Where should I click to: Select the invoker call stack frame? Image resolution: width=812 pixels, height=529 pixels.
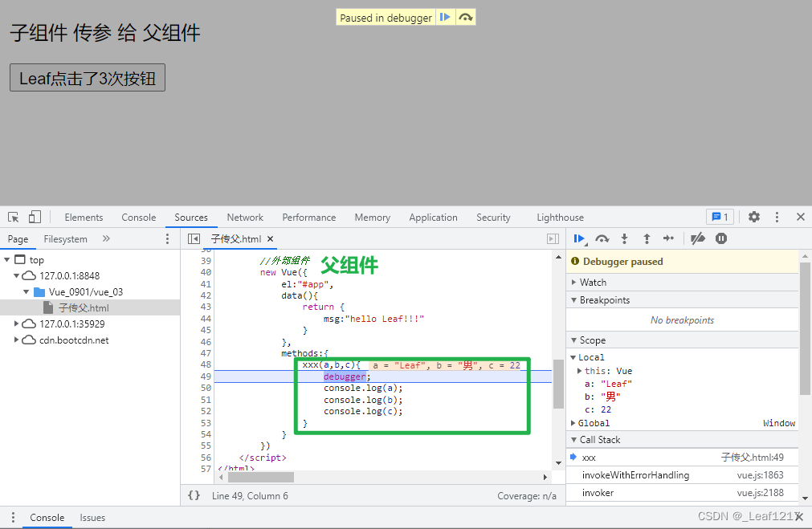click(x=682, y=493)
